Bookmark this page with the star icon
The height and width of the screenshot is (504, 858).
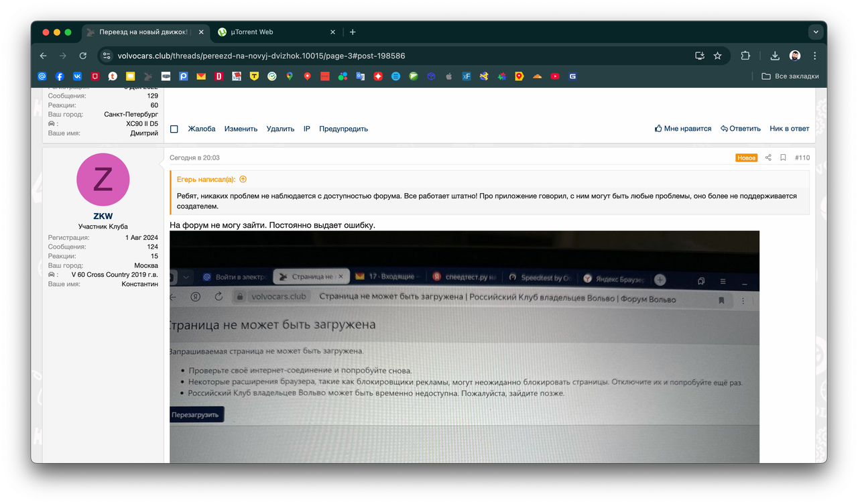point(717,56)
